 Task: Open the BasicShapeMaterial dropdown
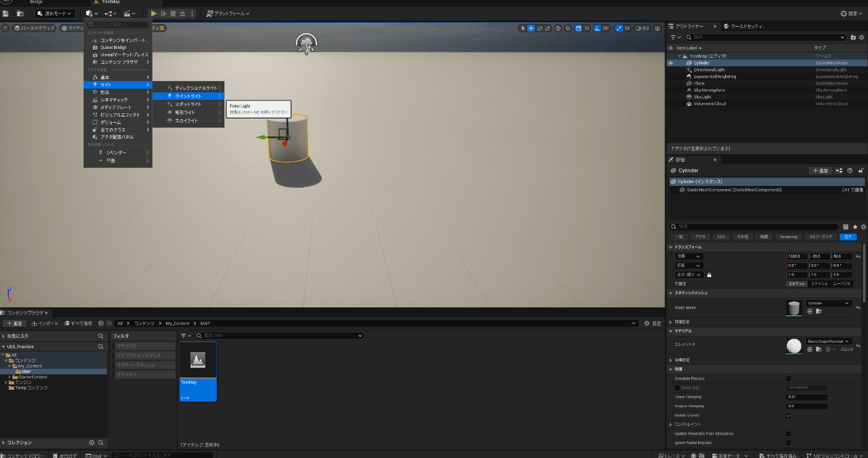[x=829, y=341]
